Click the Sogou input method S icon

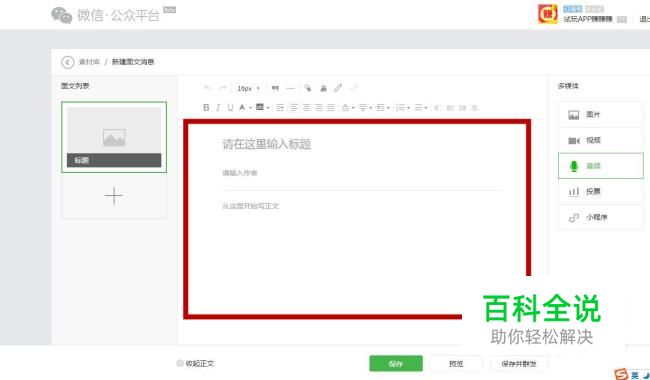tap(621, 375)
